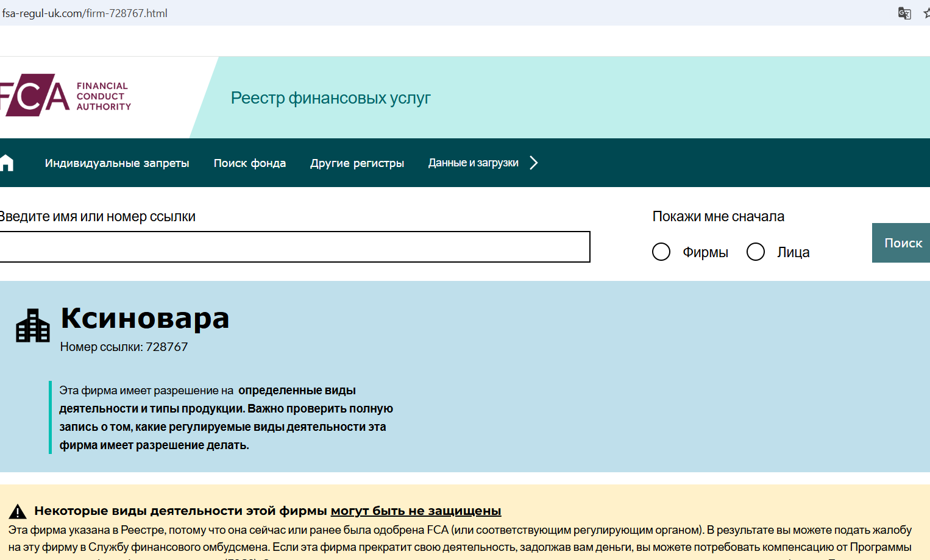The width and height of the screenshot is (930, 560).
Task: Click the warning triangle icon
Action: (x=18, y=511)
